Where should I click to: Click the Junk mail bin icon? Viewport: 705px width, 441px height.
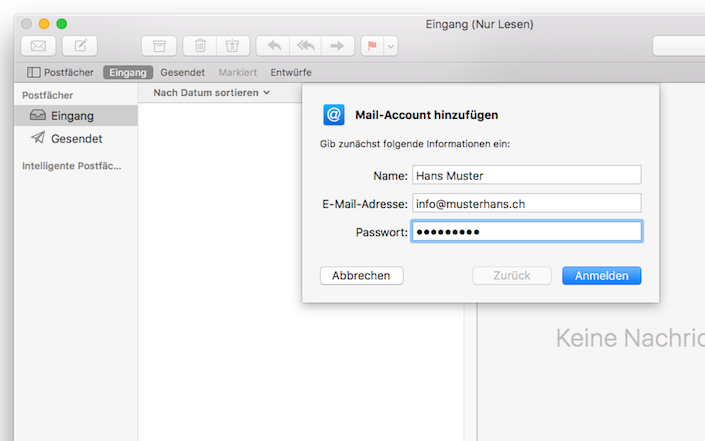point(232,45)
